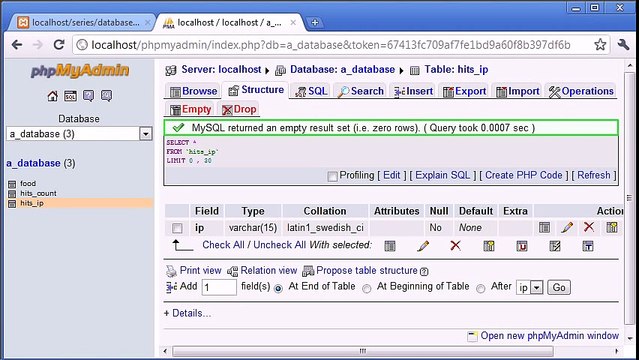Click the With selected pencil change icon
639x360 pixels.
[x=423, y=246]
